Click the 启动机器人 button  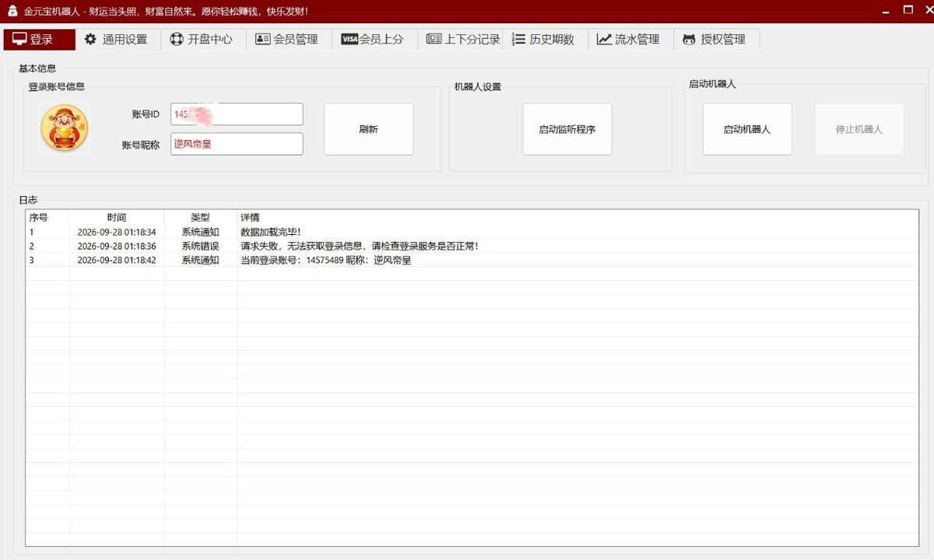coord(747,129)
